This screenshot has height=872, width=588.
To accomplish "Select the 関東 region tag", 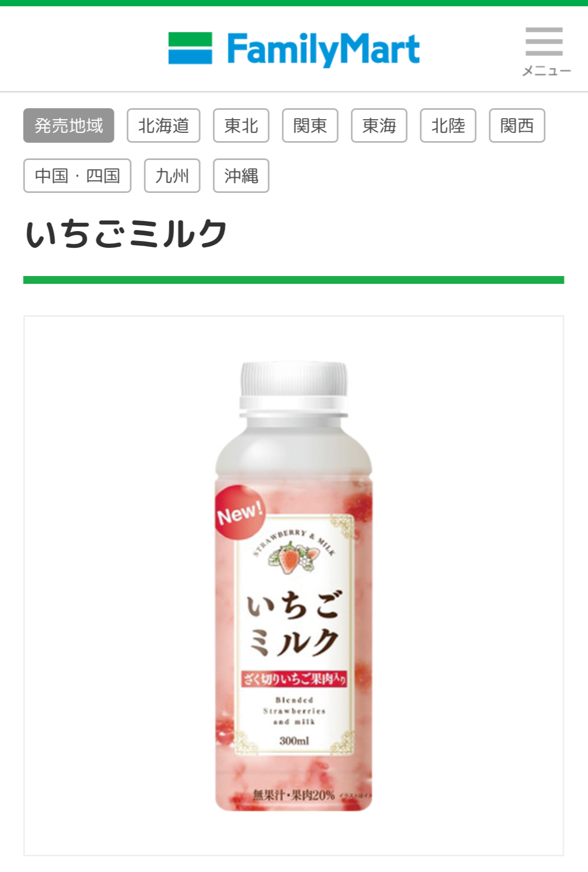I will coord(310,125).
